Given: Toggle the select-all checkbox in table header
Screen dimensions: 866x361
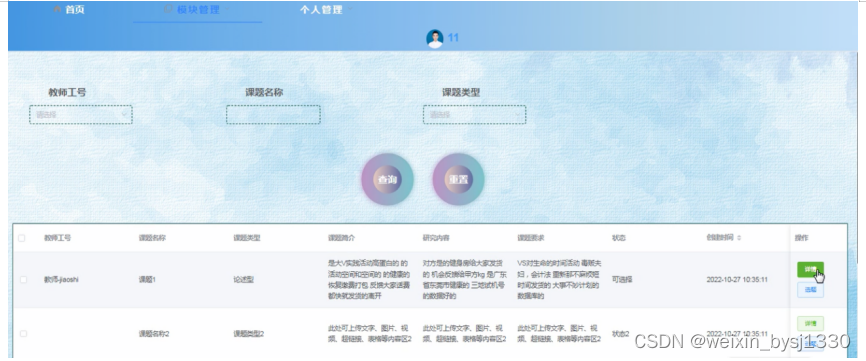Looking at the screenshot, I should [x=22, y=238].
